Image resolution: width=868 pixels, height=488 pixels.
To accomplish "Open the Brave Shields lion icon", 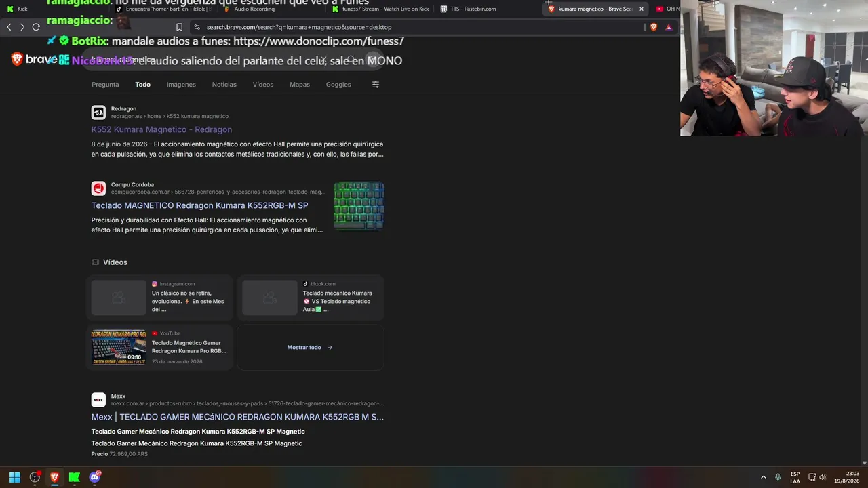I will (x=654, y=27).
